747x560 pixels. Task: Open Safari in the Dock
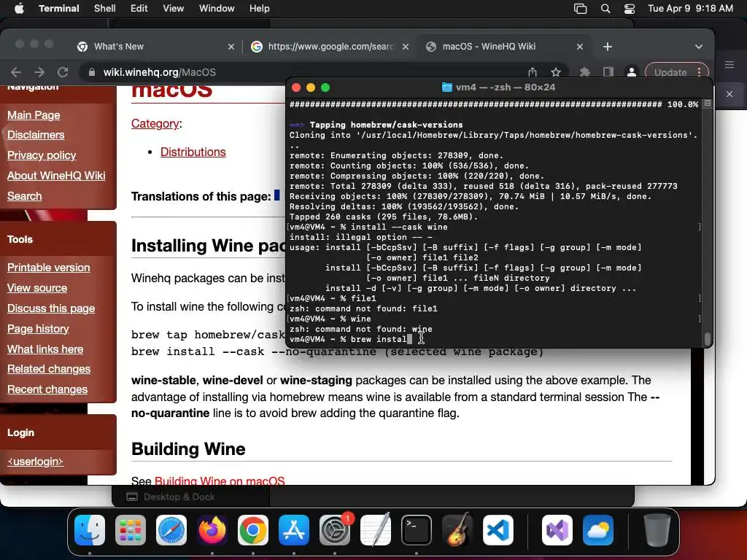(x=171, y=530)
